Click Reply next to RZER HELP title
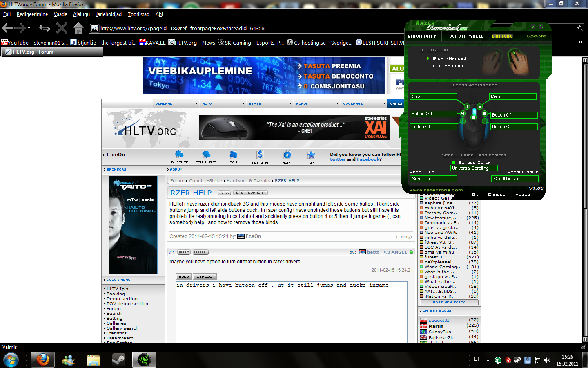Image resolution: width=588 pixels, height=368 pixels. (224, 193)
